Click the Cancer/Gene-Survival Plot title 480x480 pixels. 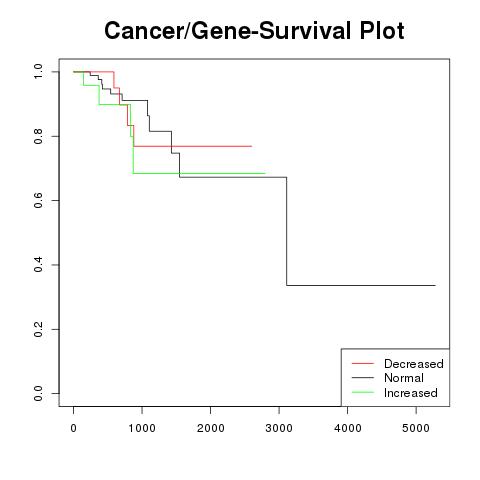pyautogui.click(x=254, y=30)
